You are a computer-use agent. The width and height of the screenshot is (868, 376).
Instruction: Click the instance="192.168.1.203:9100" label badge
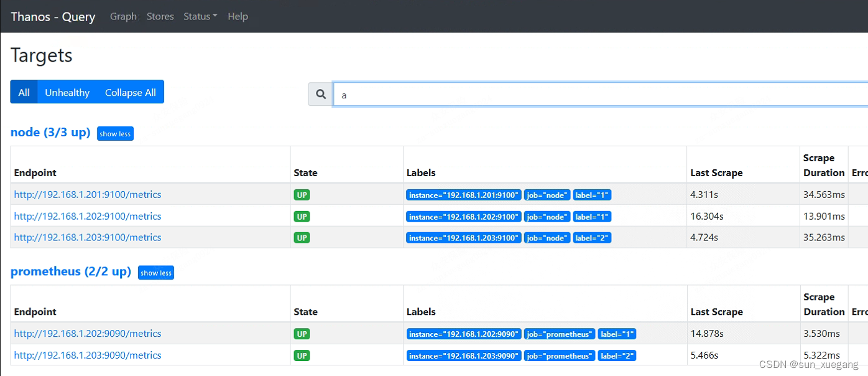tap(463, 237)
